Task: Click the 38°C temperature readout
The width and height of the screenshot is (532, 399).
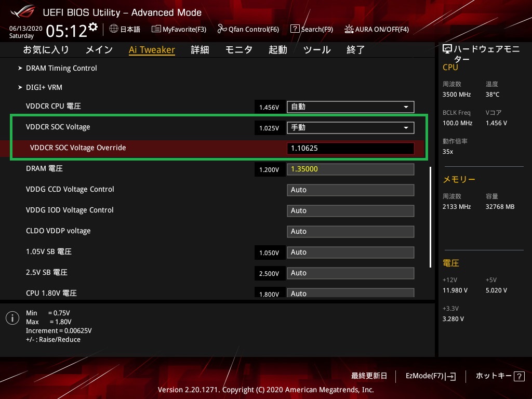Action: point(493,95)
